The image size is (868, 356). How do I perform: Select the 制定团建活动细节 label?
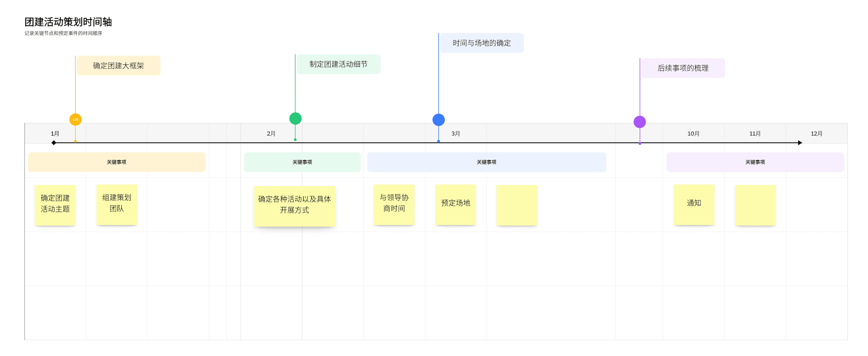pos(339,64)
